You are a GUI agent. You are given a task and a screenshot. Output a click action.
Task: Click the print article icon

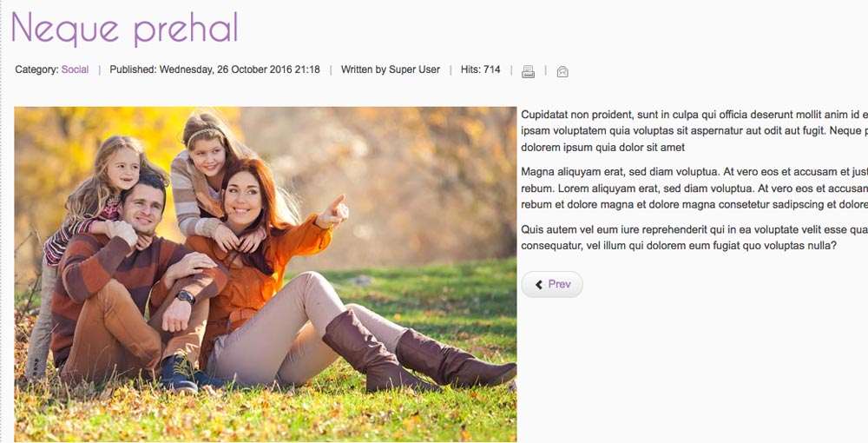[528, 71]
